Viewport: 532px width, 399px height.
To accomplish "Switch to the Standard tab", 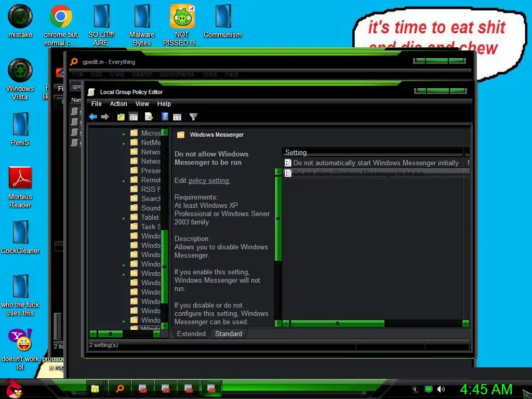I will pos(229,334).
